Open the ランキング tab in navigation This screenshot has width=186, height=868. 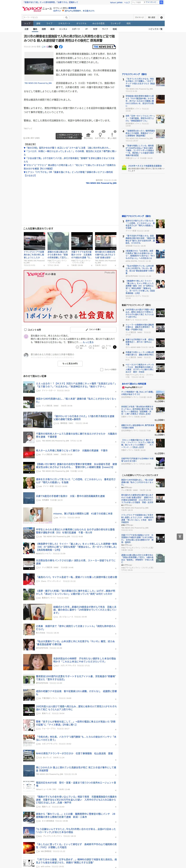[x=115, y=23]
